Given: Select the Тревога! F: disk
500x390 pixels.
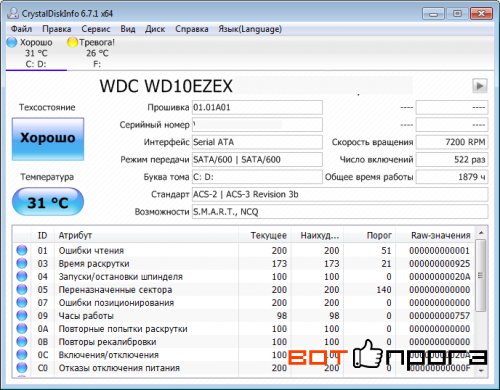Looking at the screenshot, I should click(97, 53).
